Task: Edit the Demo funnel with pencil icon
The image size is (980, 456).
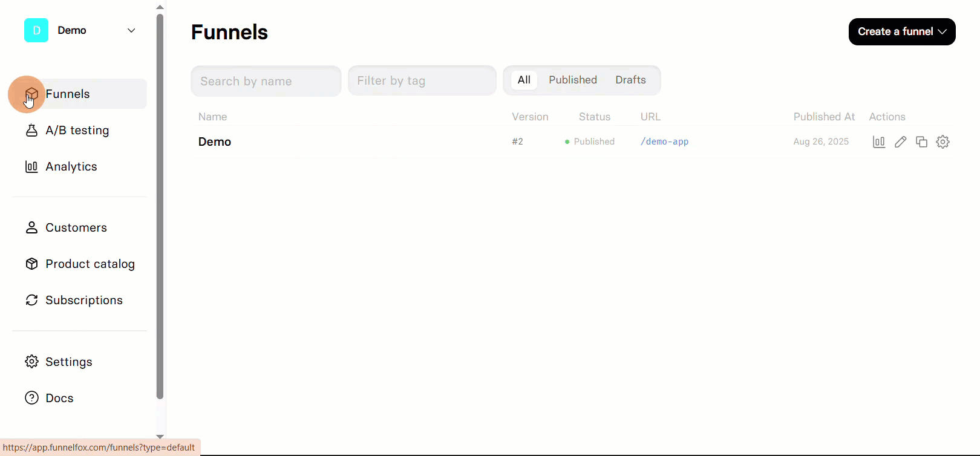Action: 900,142
